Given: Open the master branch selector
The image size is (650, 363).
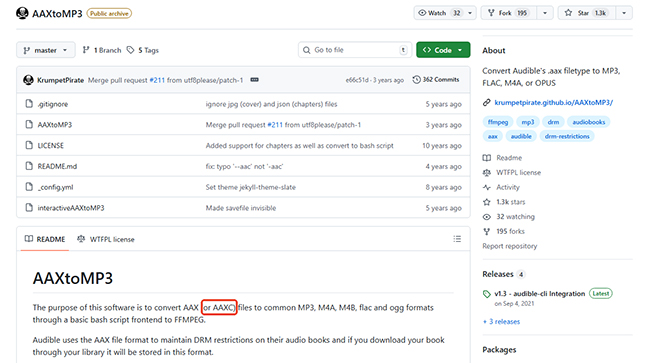Looking at the screenshot, I should [x=46, y=50].
